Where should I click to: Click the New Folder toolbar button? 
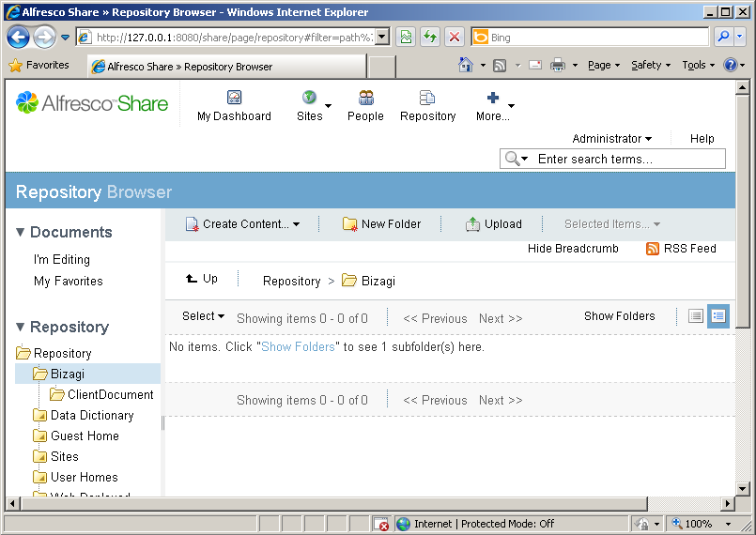pos(381,224)
